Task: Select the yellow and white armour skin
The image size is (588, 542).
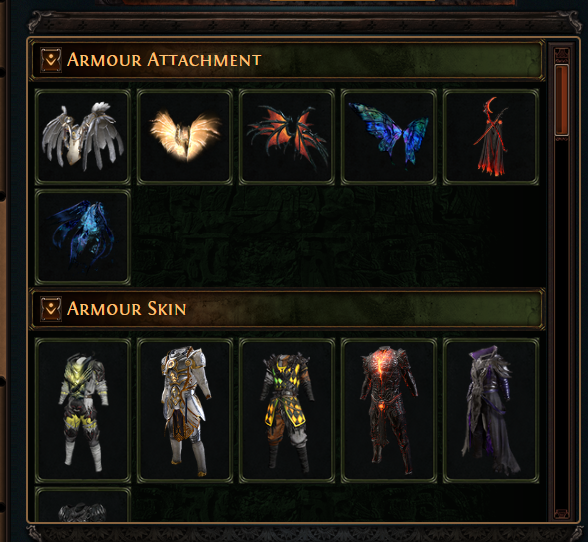Action: [x=82, y=410]
